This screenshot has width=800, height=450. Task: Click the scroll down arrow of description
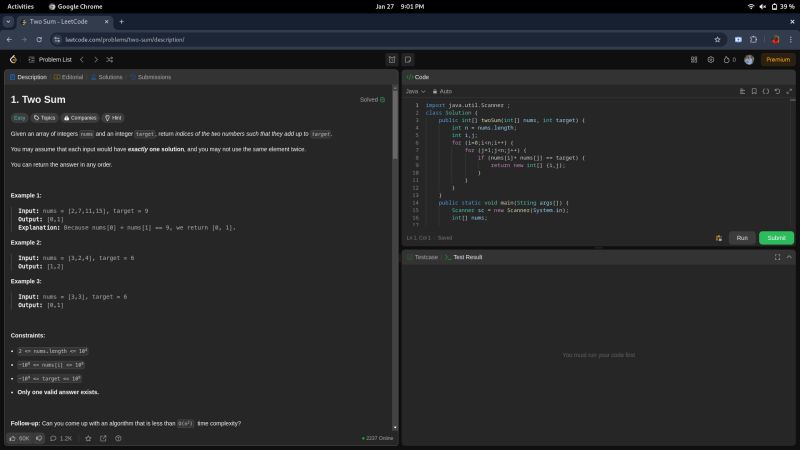click(395, 428)
